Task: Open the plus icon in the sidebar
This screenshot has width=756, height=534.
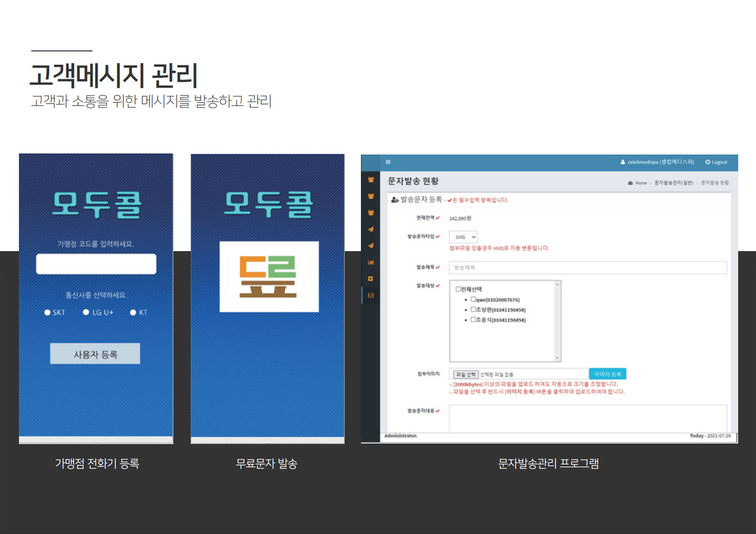Action: pos(371,278)
